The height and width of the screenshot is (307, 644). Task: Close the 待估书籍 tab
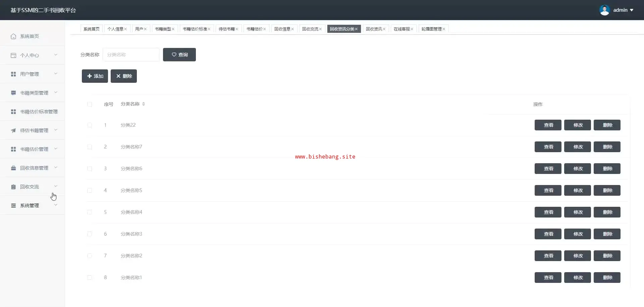click(x=237, y=29)
